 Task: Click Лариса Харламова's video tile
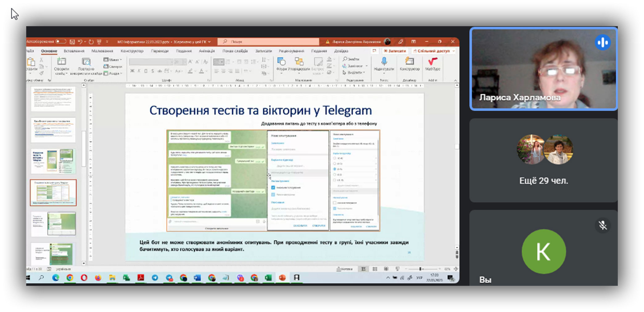tap(543, 69)
